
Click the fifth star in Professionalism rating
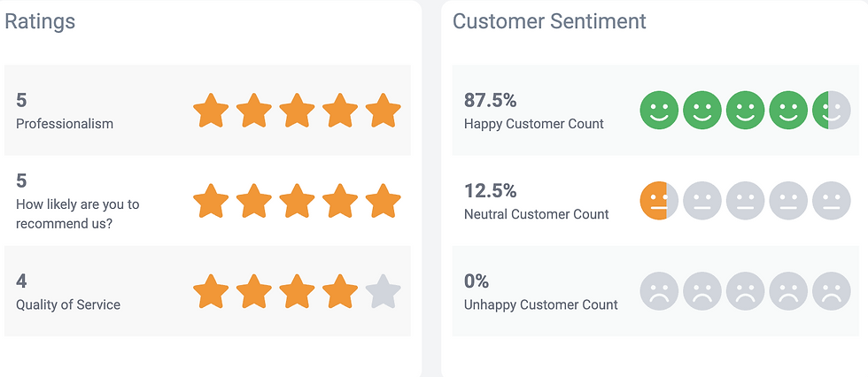coord(384,112)
